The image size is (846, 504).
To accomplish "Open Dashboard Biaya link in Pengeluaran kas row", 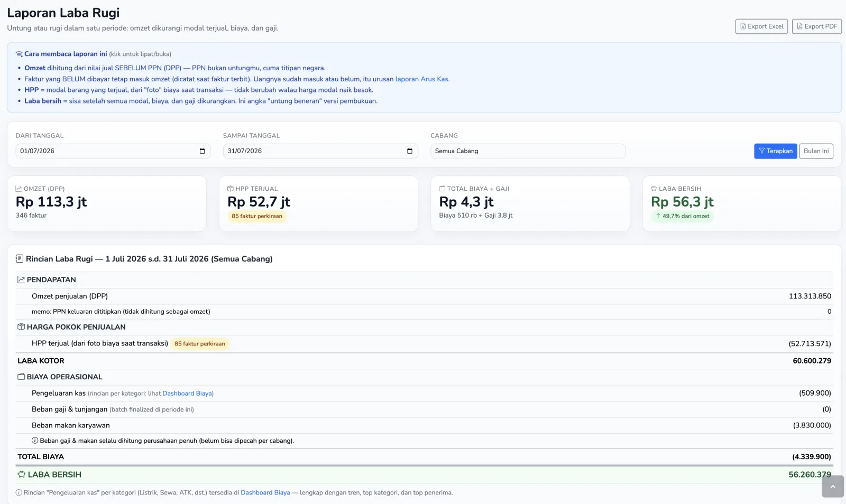I will [x=187, y=394].
